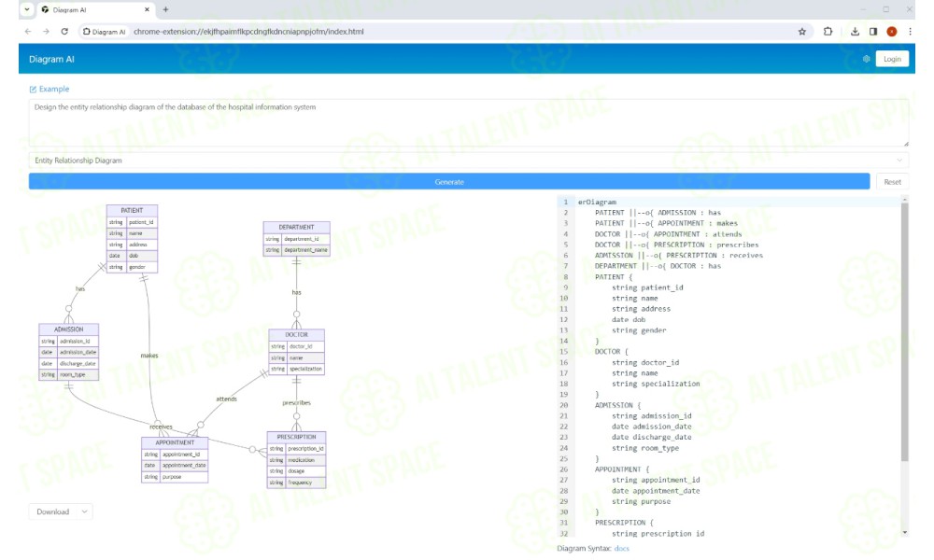Click the ADMISSION entity header in diagram

click(x=68, y=329)
